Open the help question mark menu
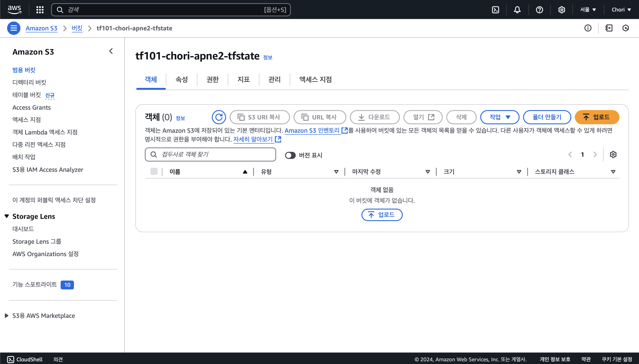 coord(539,10)
